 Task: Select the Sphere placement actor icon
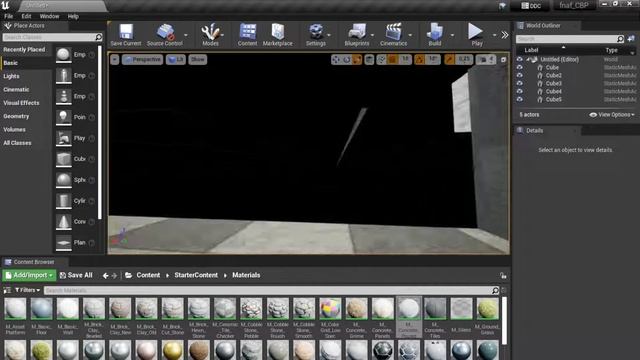[64, 180]
